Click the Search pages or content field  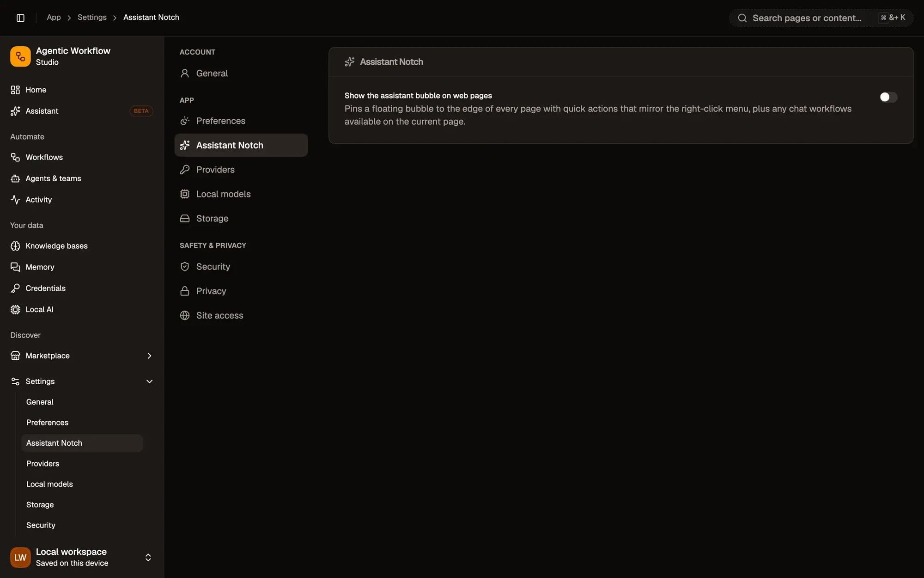(x=821, y=18)
